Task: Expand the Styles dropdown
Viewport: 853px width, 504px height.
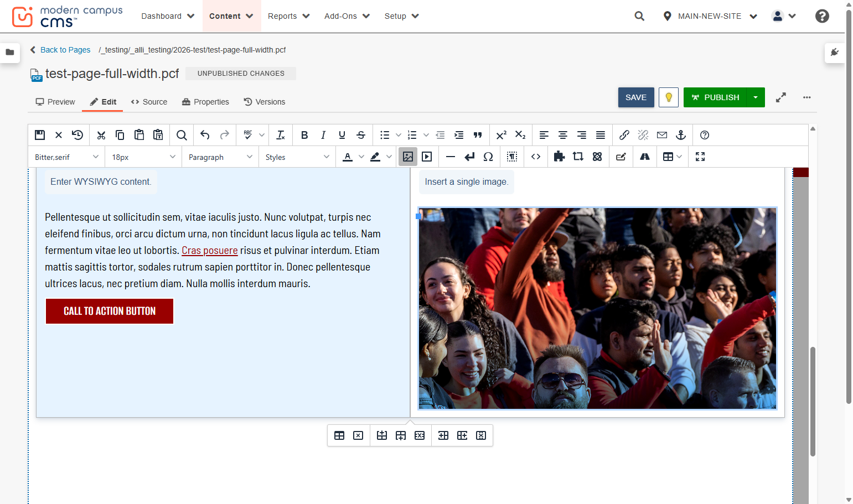Action: (x=297, y=157)
